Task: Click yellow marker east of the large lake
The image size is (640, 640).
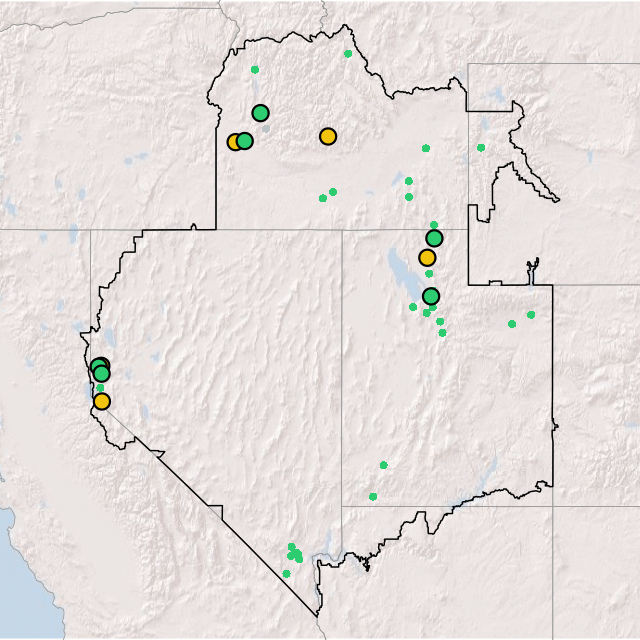Action: pos(427,258)
